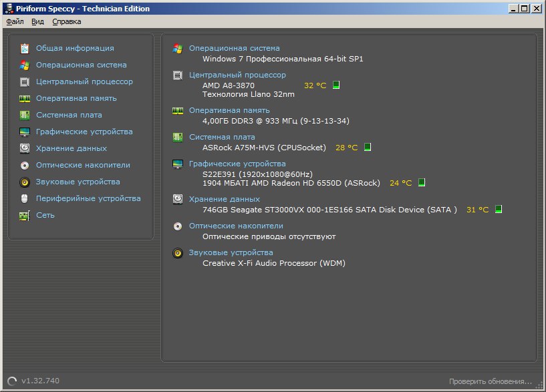This screenshot has width=546, height=392.
Task: Go to Операционная система section in sidebar
Action: 81,65
